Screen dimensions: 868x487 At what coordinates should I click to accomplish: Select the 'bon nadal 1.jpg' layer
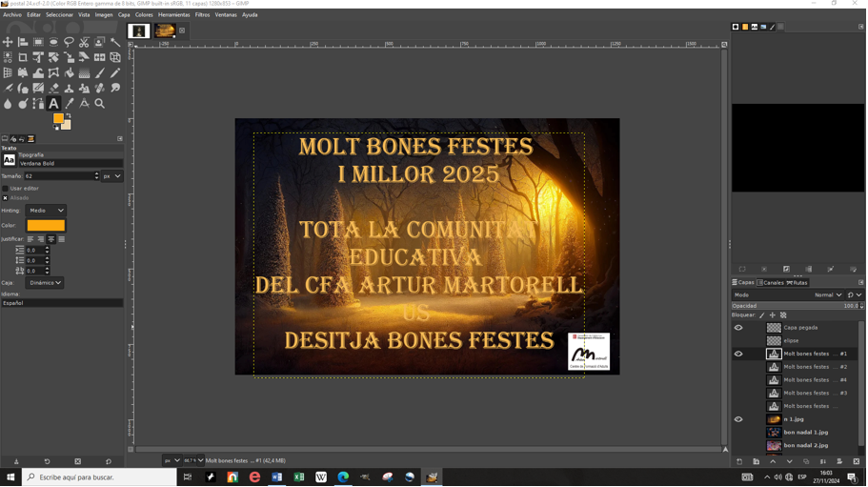[805, 433]
